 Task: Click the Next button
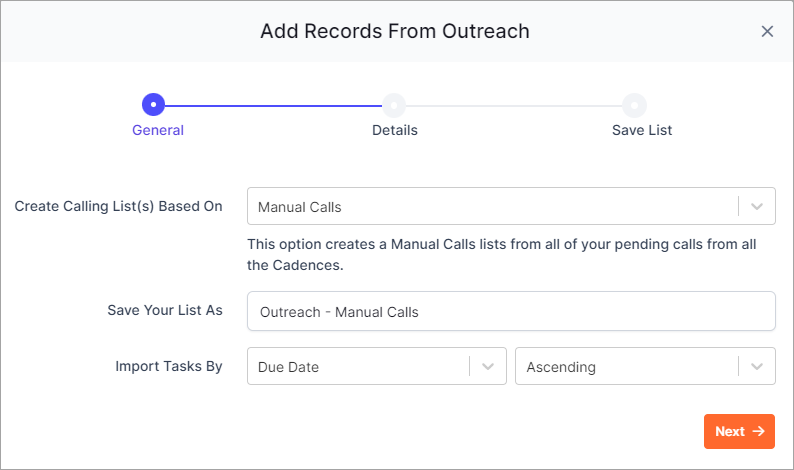(x=739, y=432)
